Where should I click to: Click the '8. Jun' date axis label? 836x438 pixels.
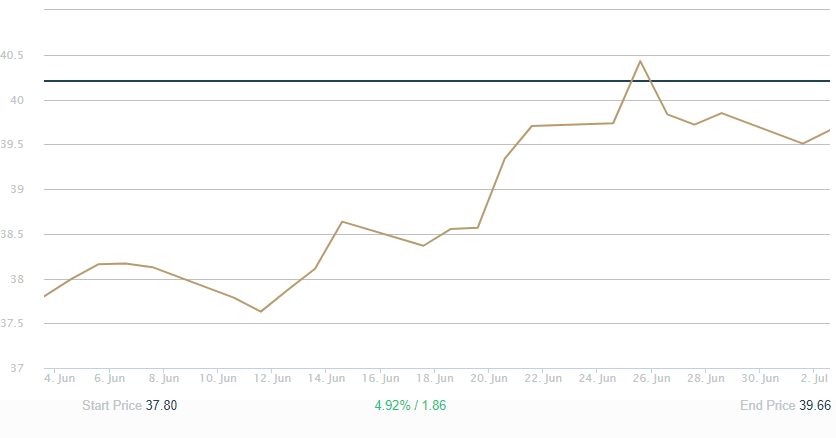(x=163, y=379)
